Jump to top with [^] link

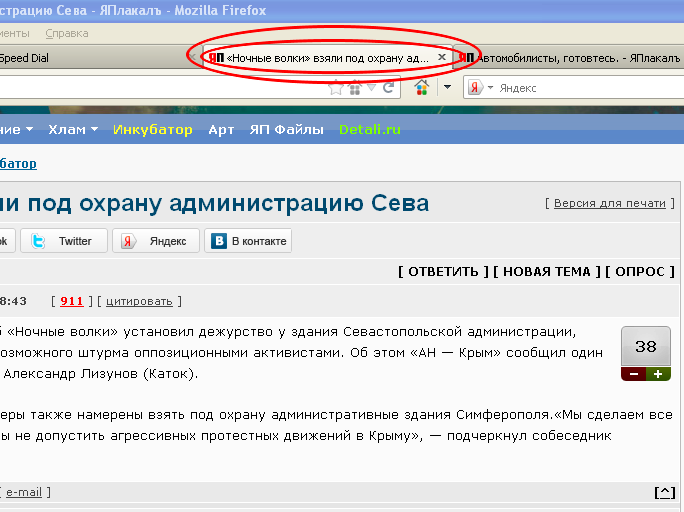(664, 493)
